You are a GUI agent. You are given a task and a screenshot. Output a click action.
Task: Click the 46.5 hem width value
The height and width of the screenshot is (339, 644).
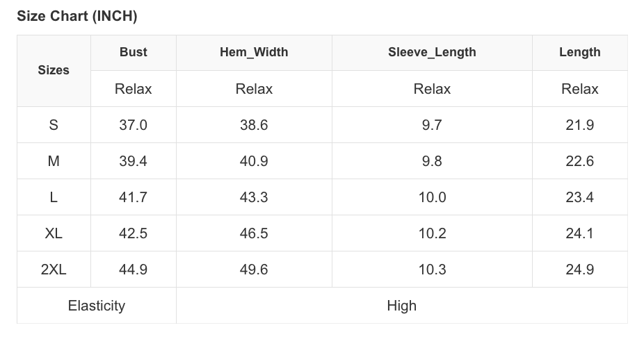[254, 233]
